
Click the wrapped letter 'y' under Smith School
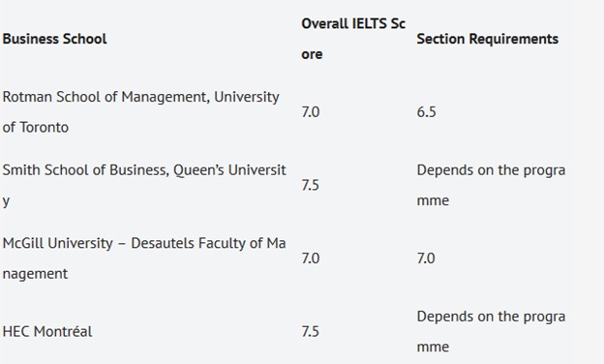(6, 201)
